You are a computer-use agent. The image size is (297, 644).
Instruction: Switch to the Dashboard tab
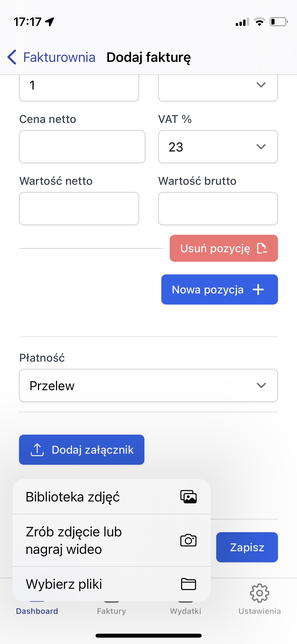point(37,611)
